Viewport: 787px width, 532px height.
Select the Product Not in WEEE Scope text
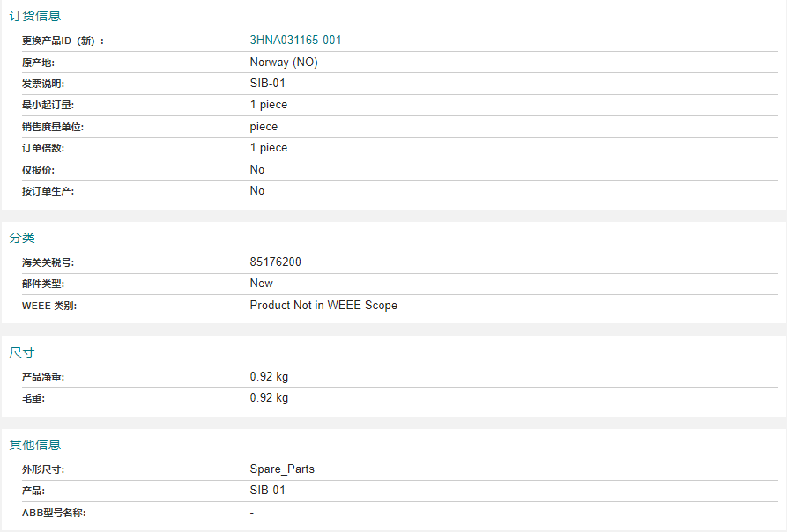pos(323,305)
